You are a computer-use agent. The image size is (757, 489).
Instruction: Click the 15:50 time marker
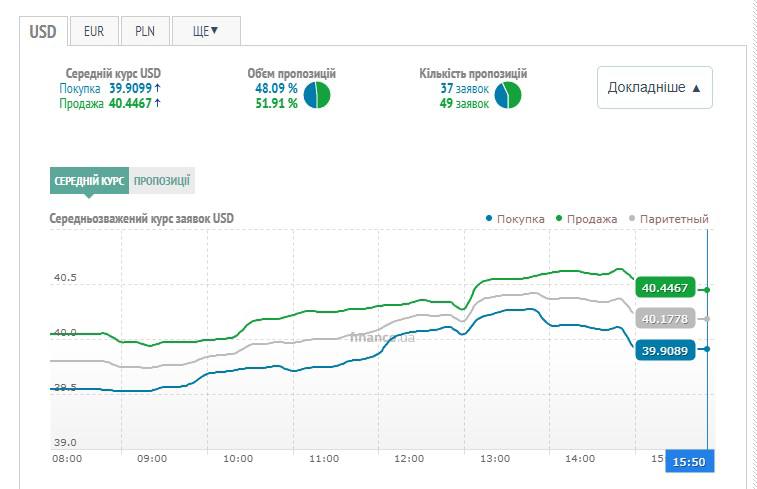point(691,462)
